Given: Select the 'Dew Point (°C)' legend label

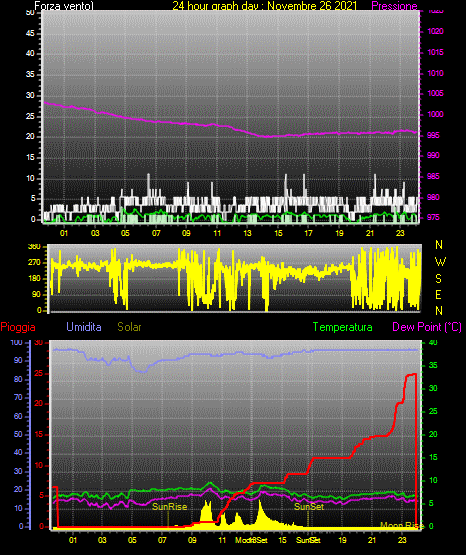Looking at the screenshot, I should pyautogui.click(x=427, y=327).
